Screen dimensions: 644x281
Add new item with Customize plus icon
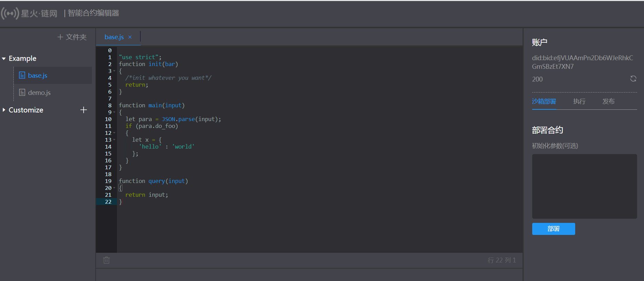84,110
